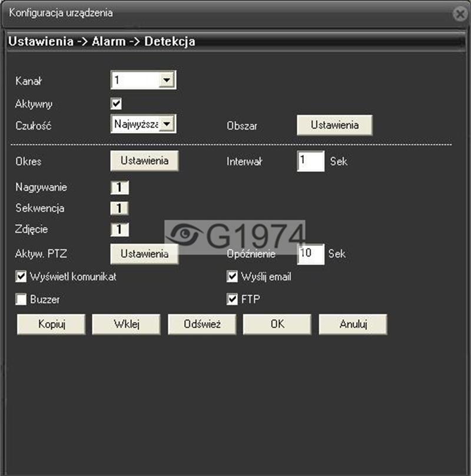The width and height of the screenshot is (471, 476).
Task: Confirm with the OK button
Action: pos(277,324)
